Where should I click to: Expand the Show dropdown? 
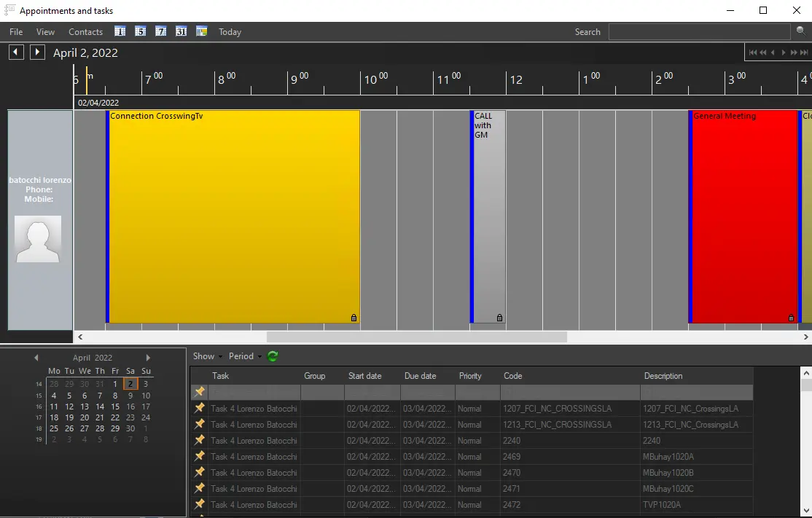[x=207, y=356]
